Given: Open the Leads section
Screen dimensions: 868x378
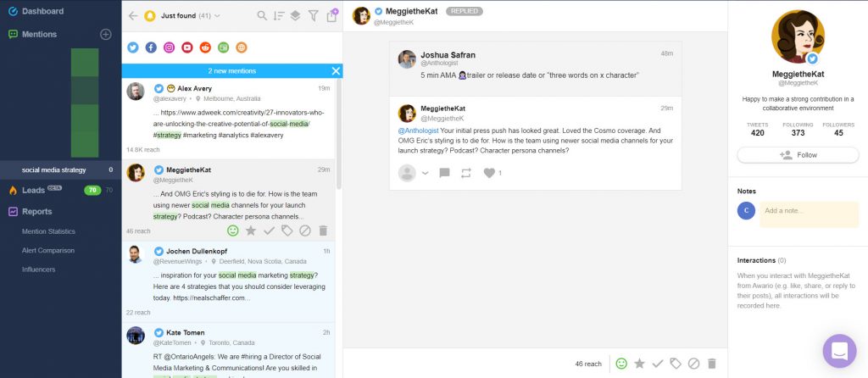Looking at the screenshot, I should (33, 191).
